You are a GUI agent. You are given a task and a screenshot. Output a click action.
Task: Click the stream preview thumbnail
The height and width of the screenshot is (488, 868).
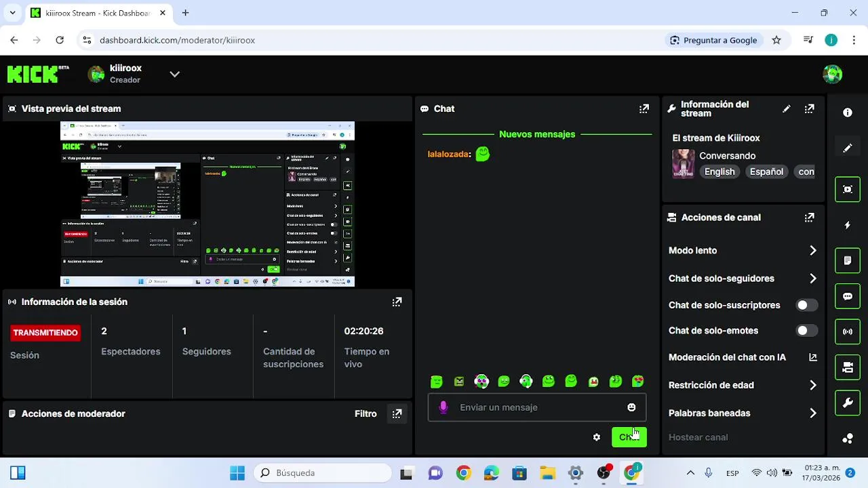point(208,204)
